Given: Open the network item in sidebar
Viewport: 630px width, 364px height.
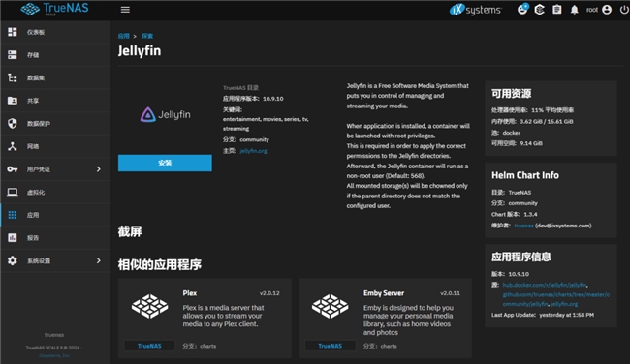Looking at the screenshot, I should [55, 146].
